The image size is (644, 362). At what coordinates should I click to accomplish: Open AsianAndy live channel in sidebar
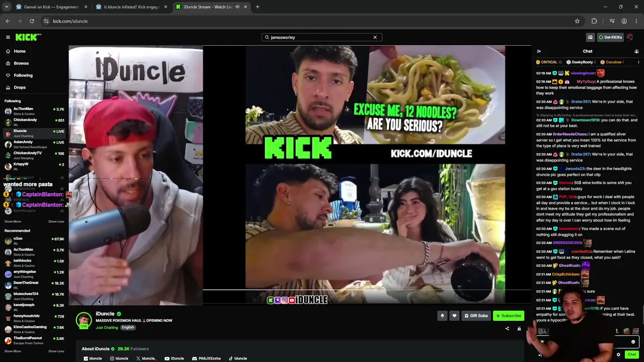[x=34, y=144]
